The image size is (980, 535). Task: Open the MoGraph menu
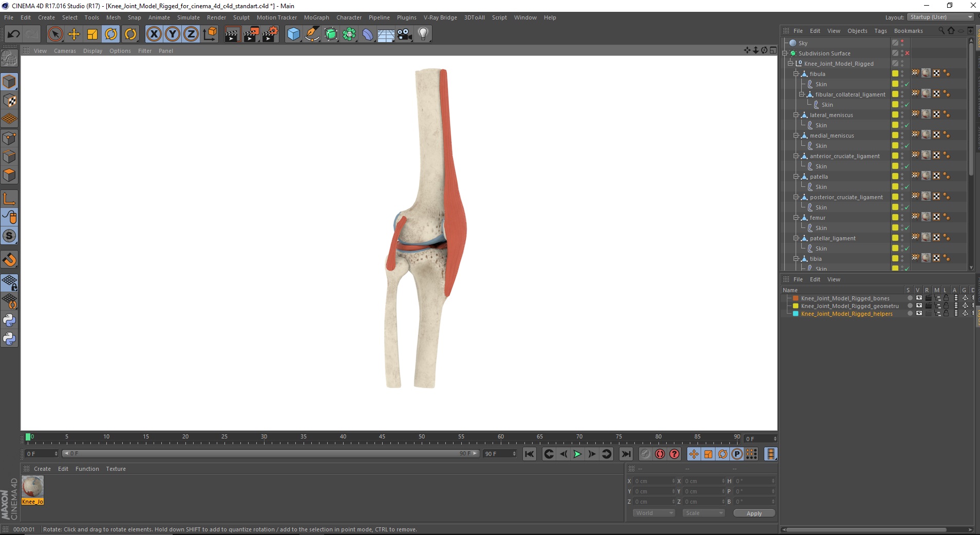[x=316, y=17]
